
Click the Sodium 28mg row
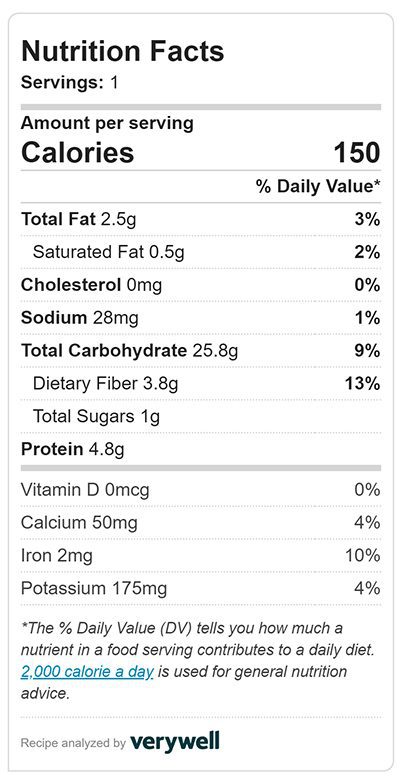(x=201, y=318)
